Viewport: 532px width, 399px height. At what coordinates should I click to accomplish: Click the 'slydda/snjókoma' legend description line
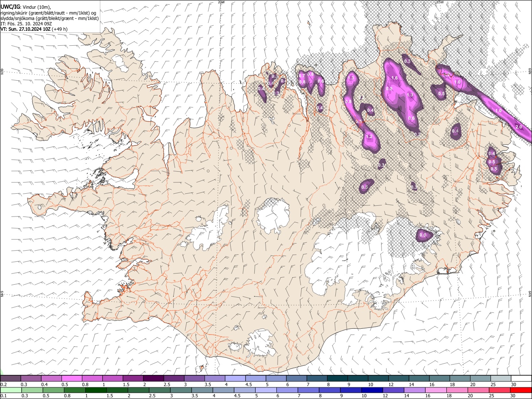(x=49, y=18)
